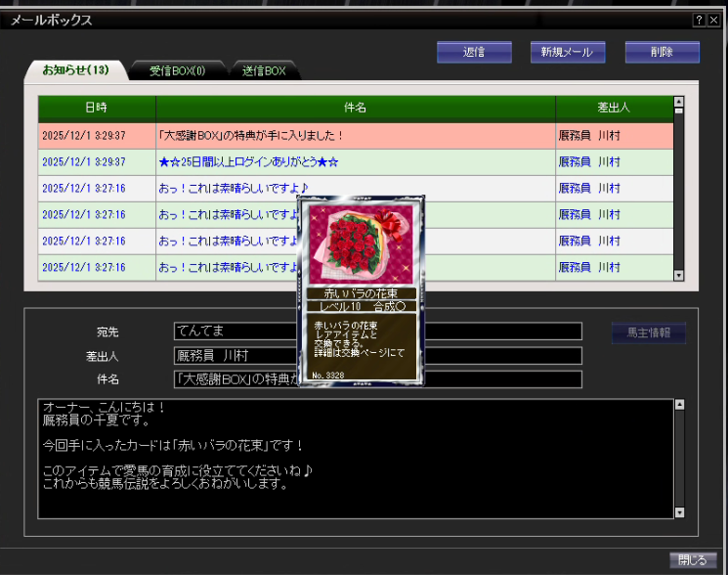Click mail list scroll down arrow

click(679, 276)
